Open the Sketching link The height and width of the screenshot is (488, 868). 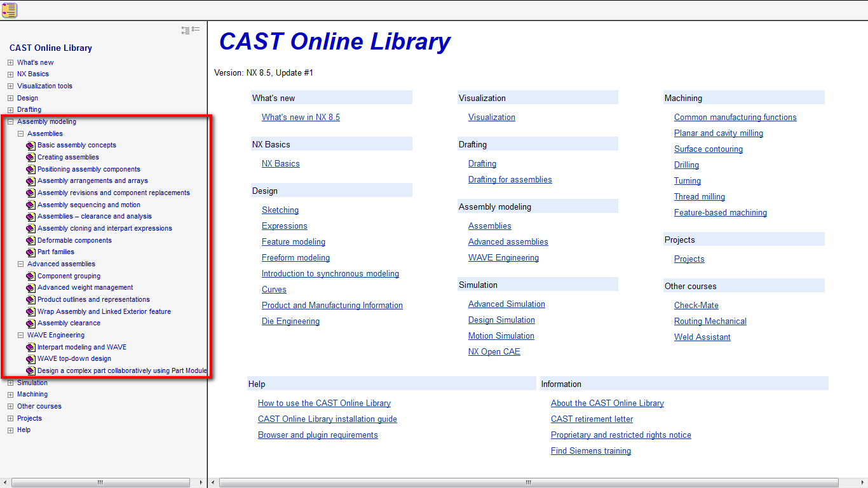click(280, 210)
